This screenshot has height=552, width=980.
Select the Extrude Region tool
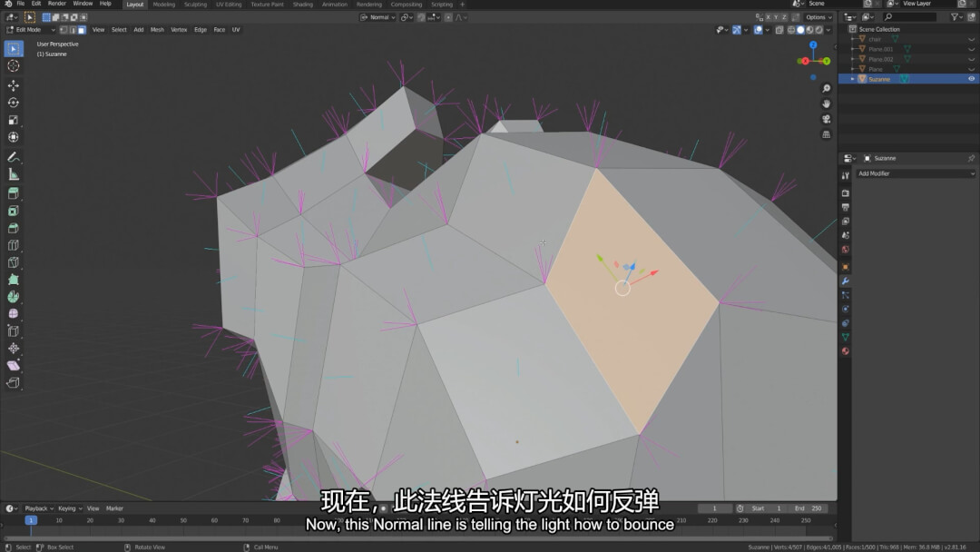13,193
